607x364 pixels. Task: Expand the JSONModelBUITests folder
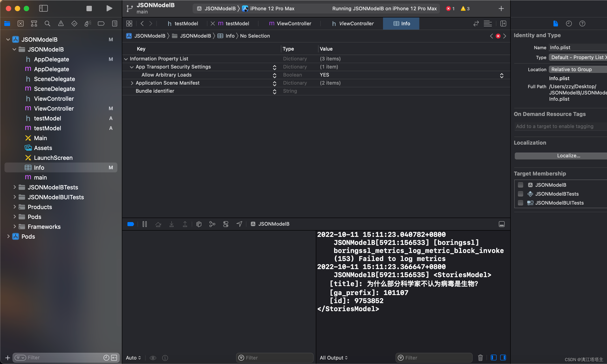click(15, 197)
